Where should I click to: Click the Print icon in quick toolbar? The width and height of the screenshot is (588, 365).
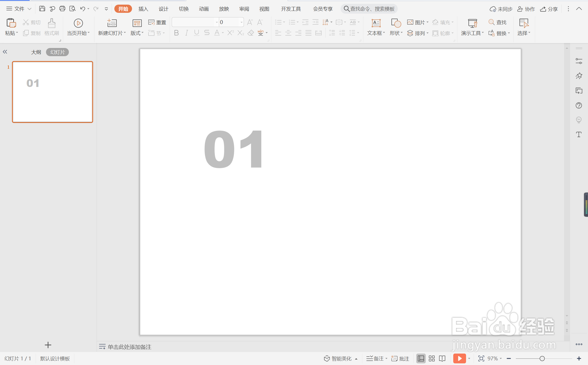62,9
